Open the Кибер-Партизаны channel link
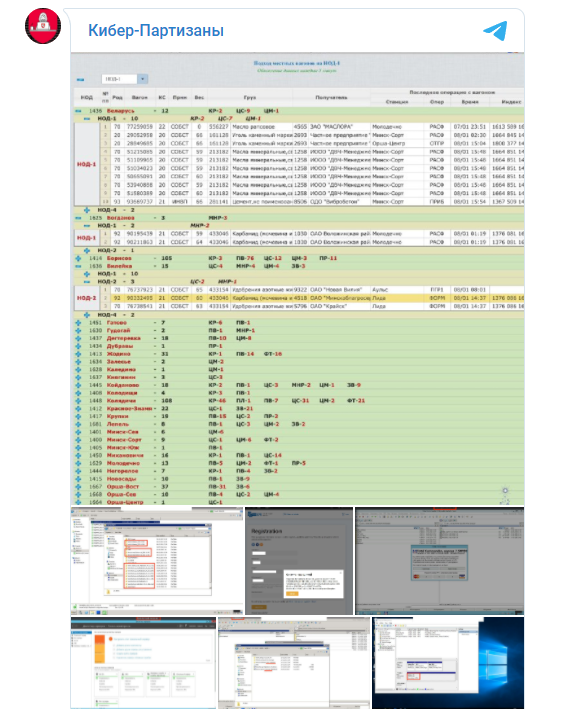The image size is (583, 709). [x=156, y=30]
